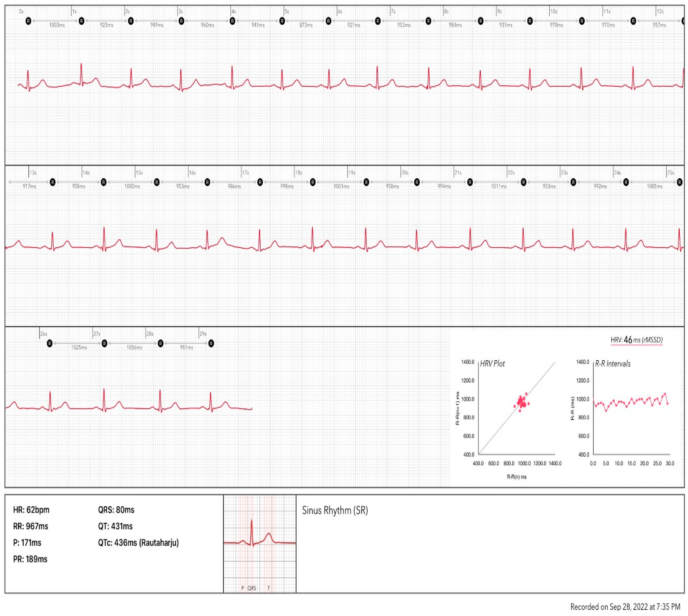
Task: Click the 5s timeline tick label
Action: coord(287,11)
